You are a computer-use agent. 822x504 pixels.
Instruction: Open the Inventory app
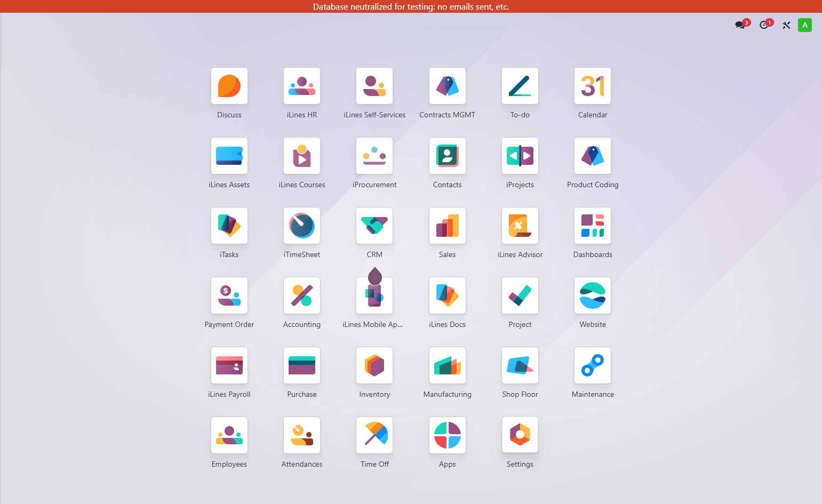click(x=374, y=365)
